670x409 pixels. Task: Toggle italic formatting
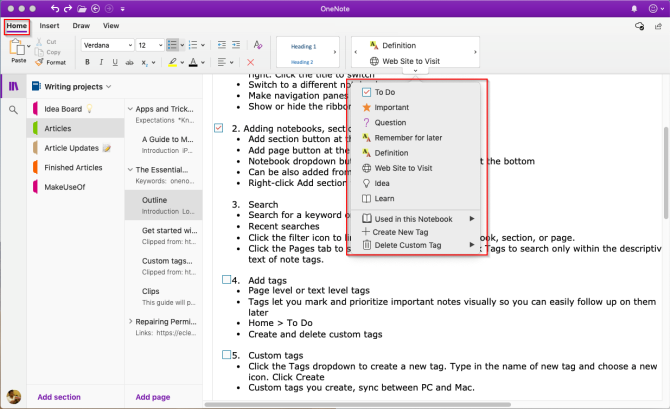coord(101,62)
